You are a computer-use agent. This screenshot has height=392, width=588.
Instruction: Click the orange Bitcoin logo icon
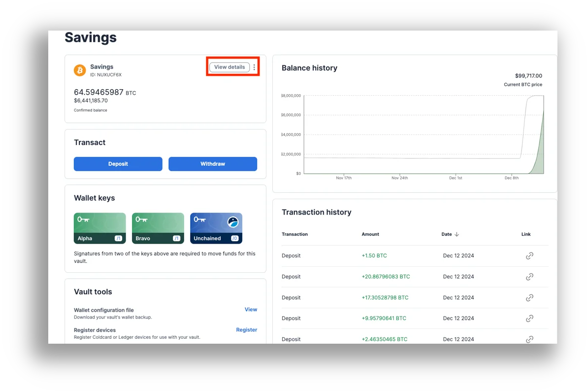[79, 70]
